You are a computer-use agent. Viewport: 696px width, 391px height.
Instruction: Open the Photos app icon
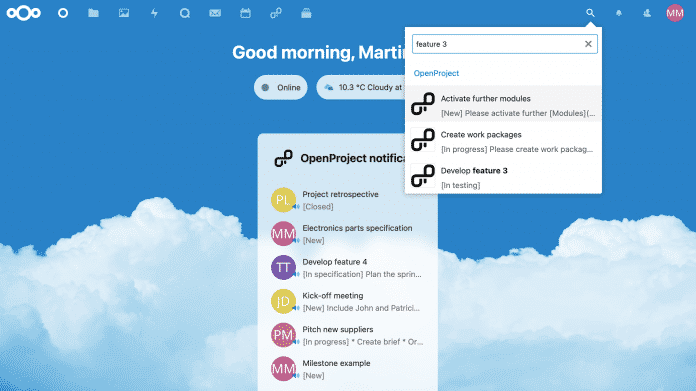point(124,13)
